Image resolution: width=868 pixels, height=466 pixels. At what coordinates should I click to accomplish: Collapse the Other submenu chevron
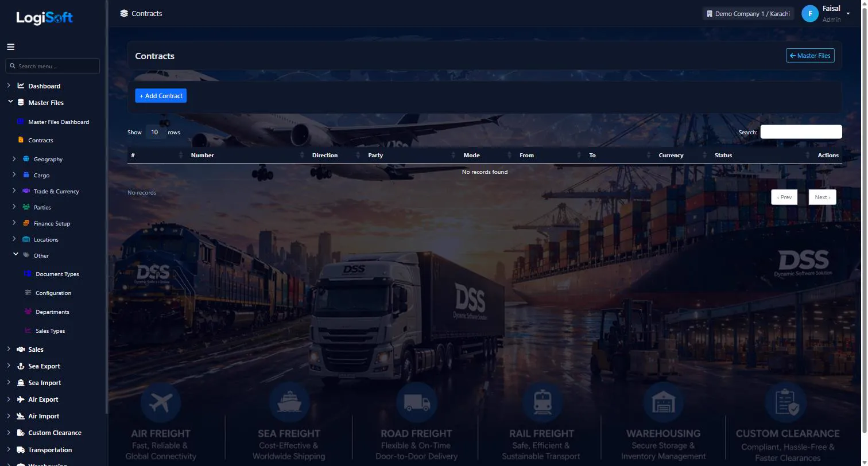pyautogui.click(x=15, y=255)
